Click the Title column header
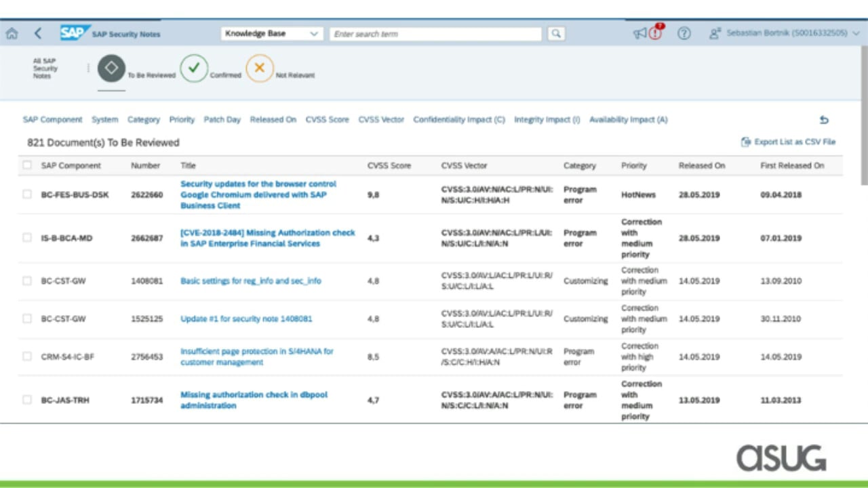This screenshot has height=488, width=868. [x=188, y=165]
